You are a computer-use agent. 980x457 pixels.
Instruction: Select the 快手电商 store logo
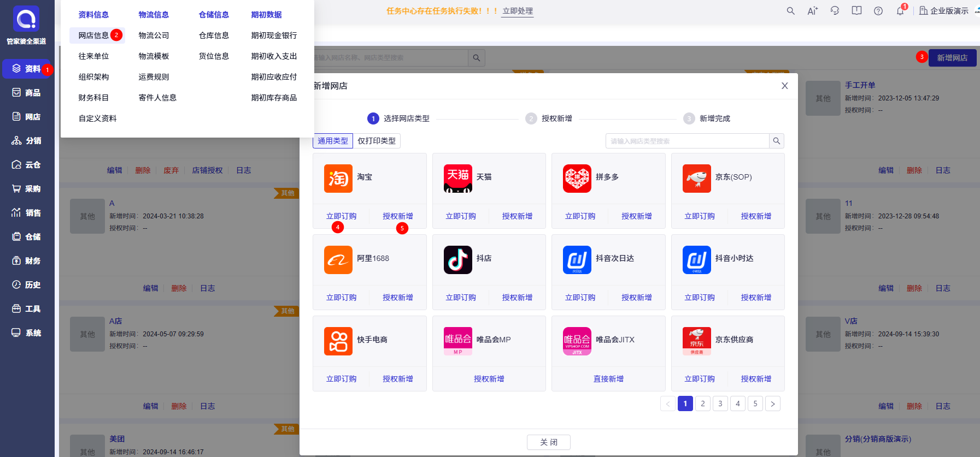pos(338,341)
